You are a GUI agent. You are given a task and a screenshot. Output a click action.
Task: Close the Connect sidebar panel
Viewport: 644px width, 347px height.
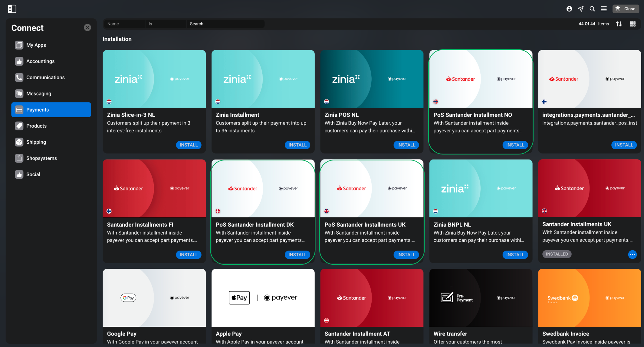[87, 28]
